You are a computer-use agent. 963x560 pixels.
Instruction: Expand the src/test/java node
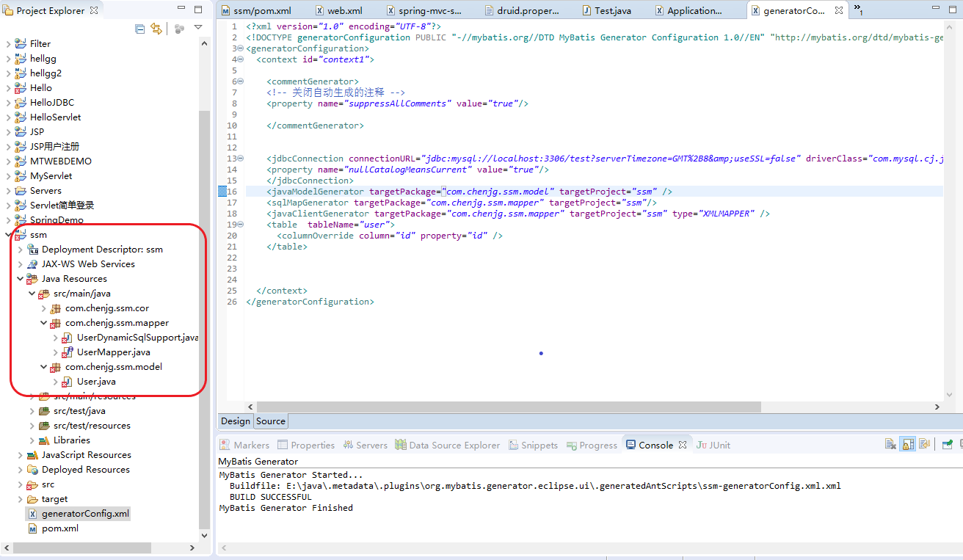pyautogui.click(x=32, y=411)
